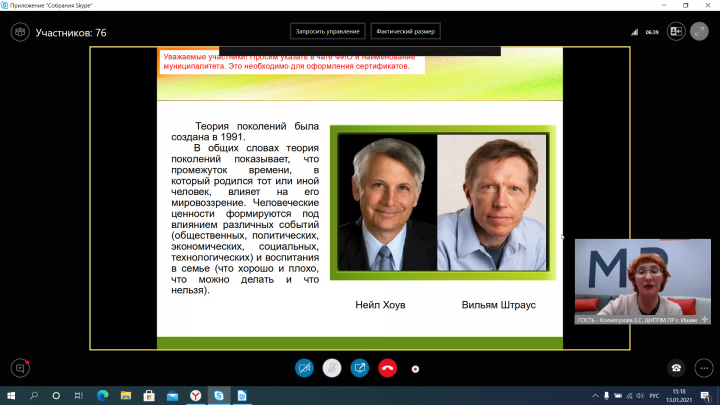Open the share screen content button
The height and width of the screenshot is (405, 720).
(360, 367)
